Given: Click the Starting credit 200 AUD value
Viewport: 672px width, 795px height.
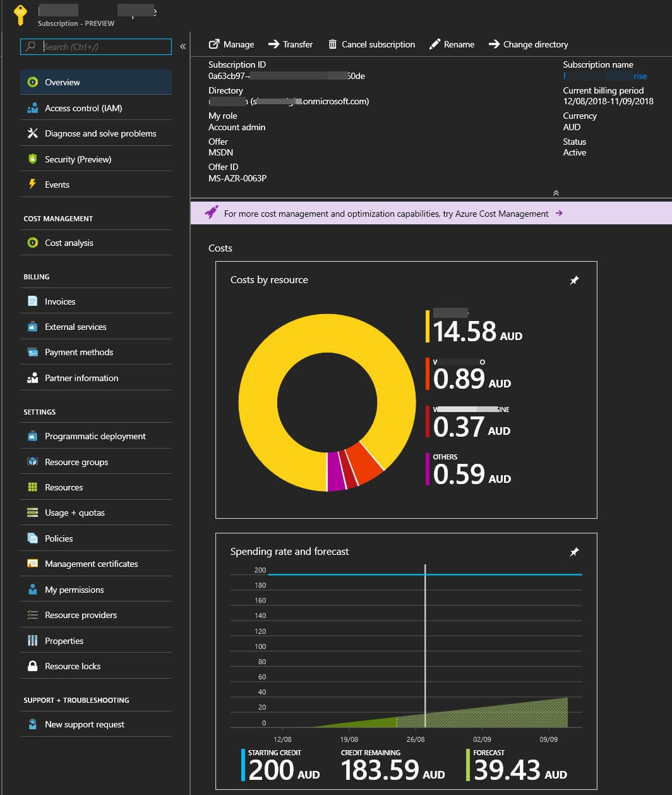Looking at the screenshot, I should tap(282, 765).
